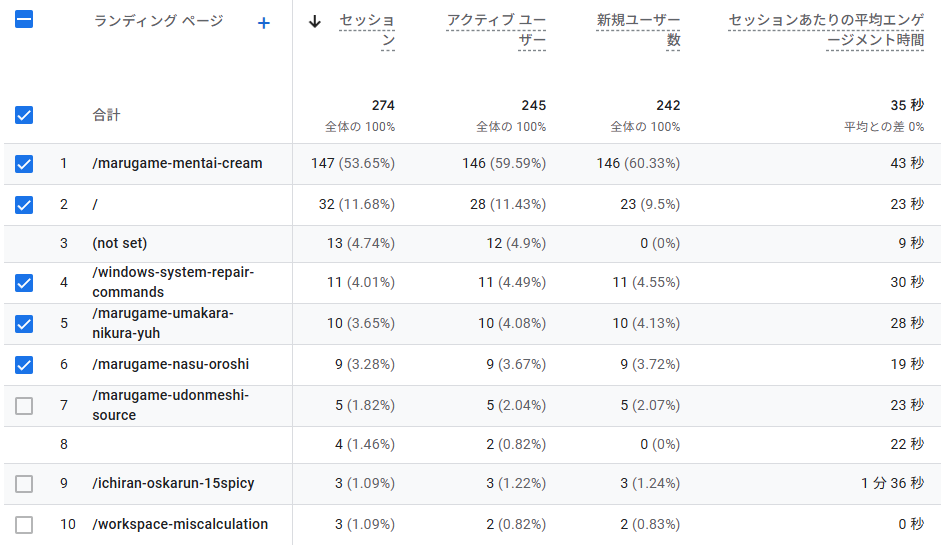Uncheck the /windows-system-repair-commands checkbox
941x546 pixels.
[x=24, y=283]
